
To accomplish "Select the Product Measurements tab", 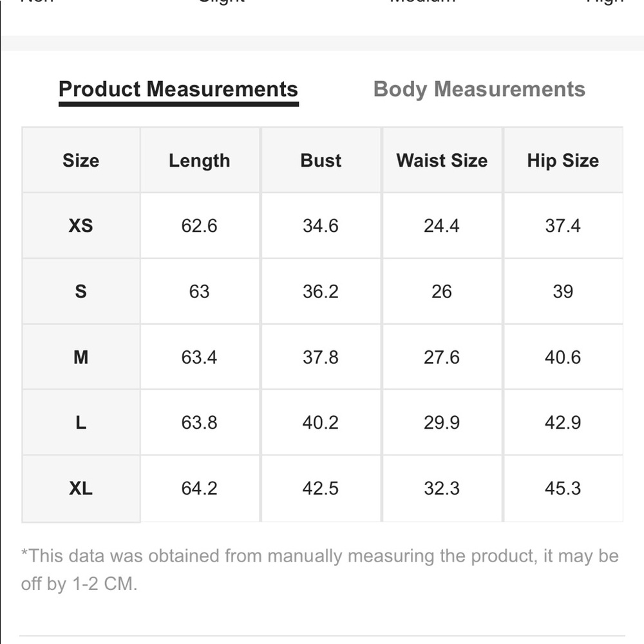I will point(178,90).
